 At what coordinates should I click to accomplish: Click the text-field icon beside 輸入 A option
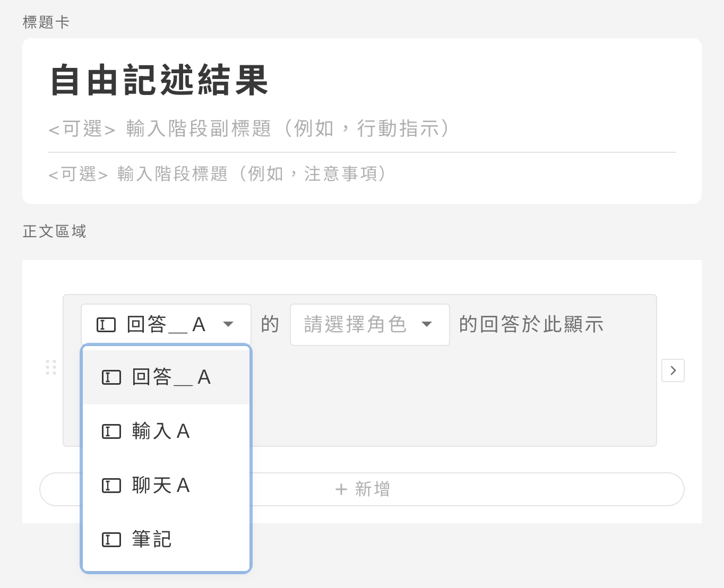[111, 431]
